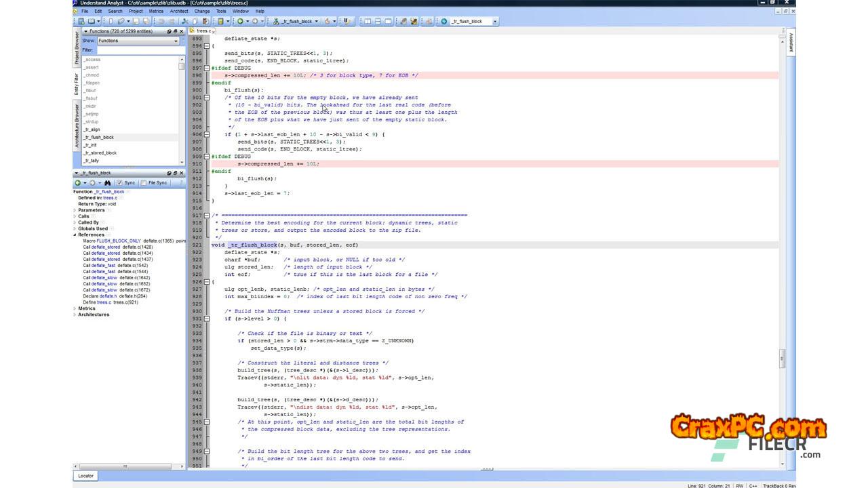Viewport: 868px width, 488px height.
Task: Click the Save file icon in toolbar
Action: pyautogui.click(x=136, y=22)
